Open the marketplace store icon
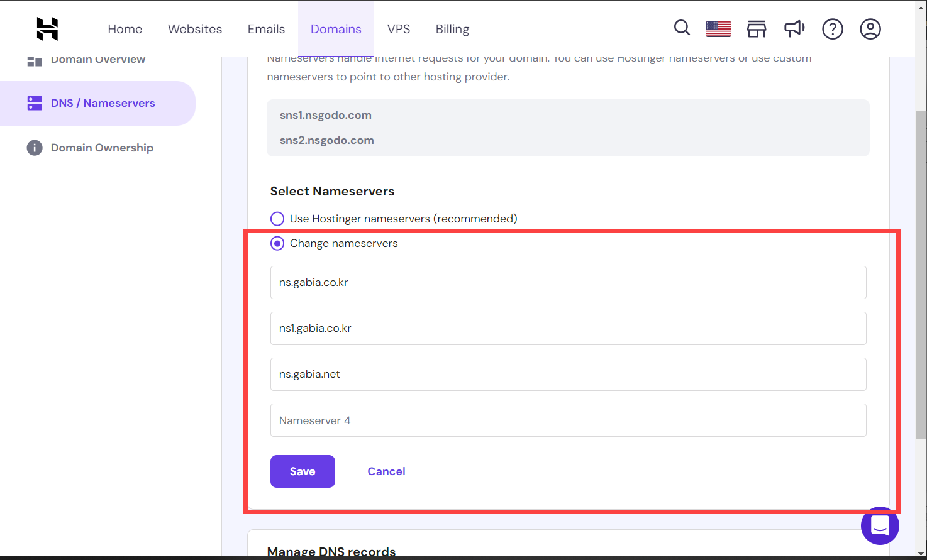 tap(757, 29)
